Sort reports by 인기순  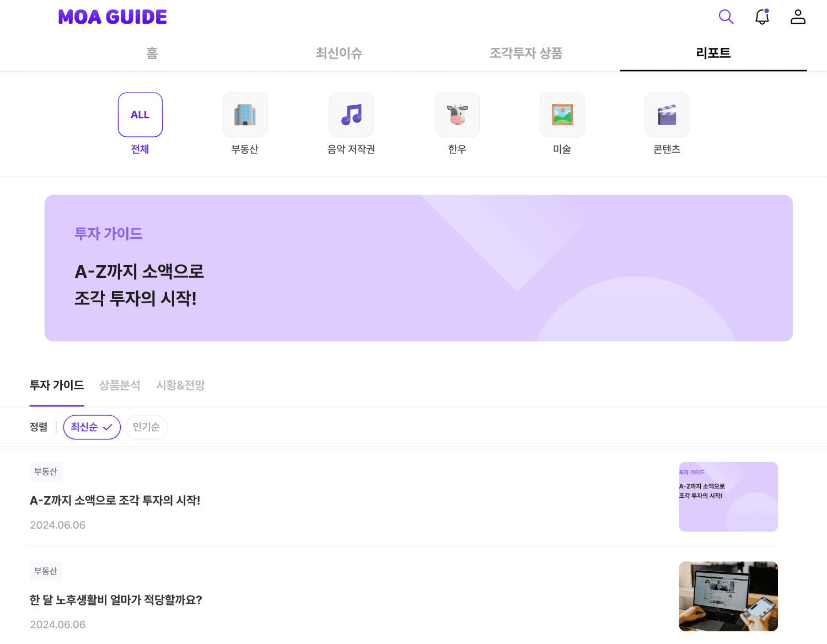[x=146, y=427]
